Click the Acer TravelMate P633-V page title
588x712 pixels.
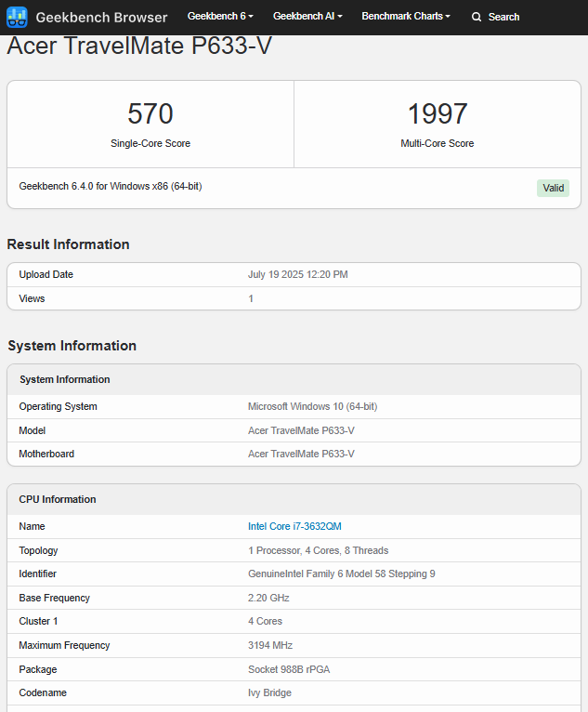point(139,46)
